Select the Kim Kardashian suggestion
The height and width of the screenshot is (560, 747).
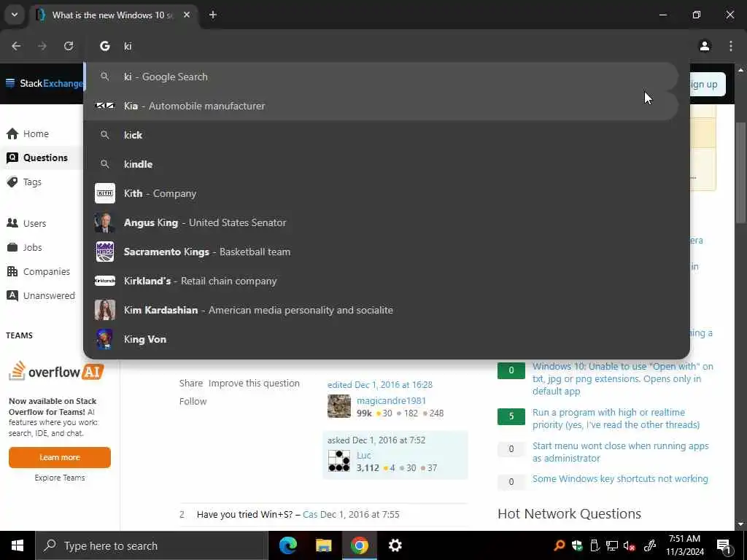[381, 310]
